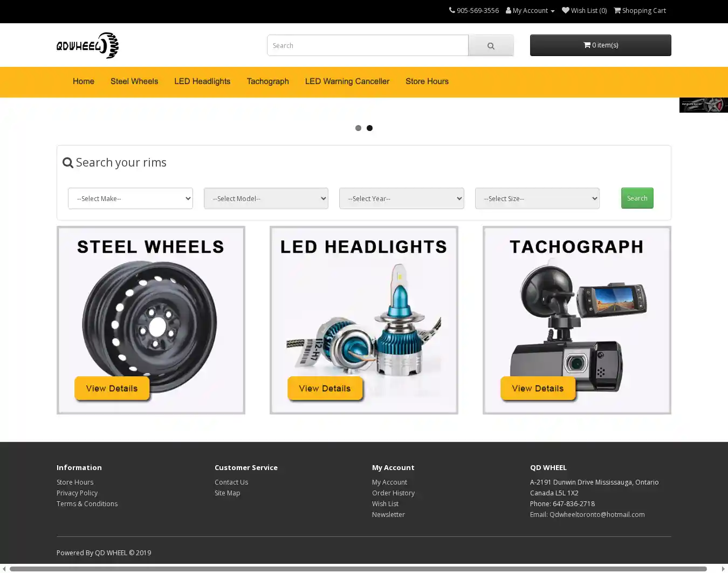Click the black 0 item(s) cart button
Viewport: 728px width, 573px height.
(x=600, y=45)
